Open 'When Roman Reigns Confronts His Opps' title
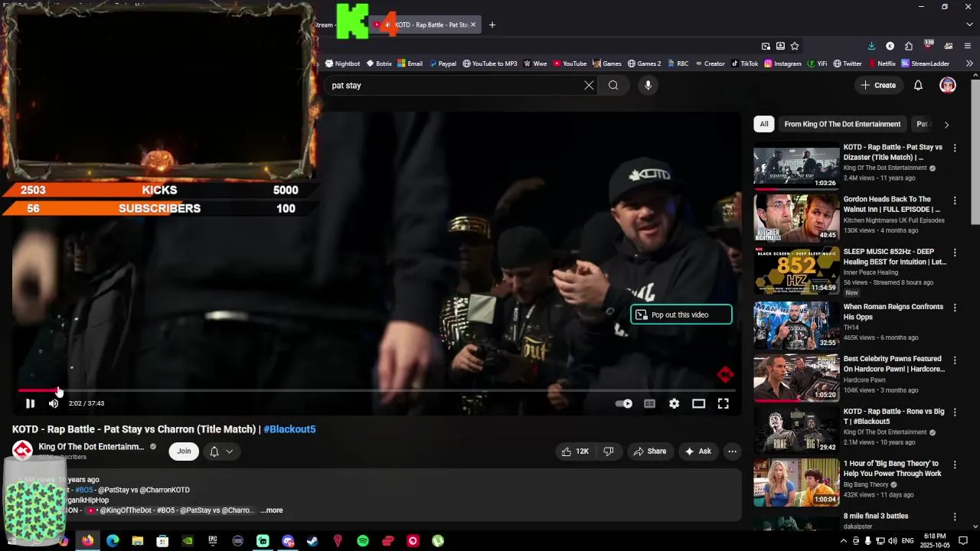Image resolution: width=980 pixels, height=551 pixels. coord(893,311)
